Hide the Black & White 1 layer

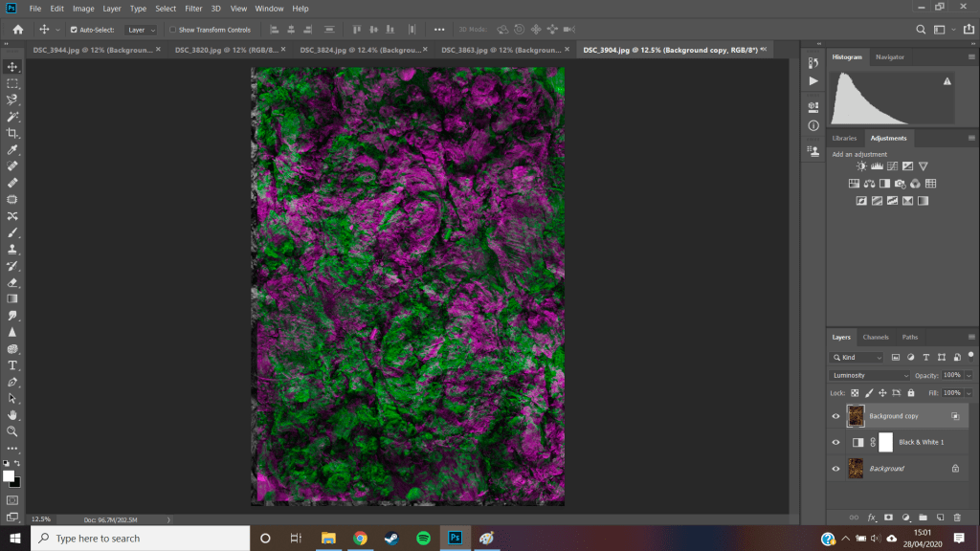point(835,442)
